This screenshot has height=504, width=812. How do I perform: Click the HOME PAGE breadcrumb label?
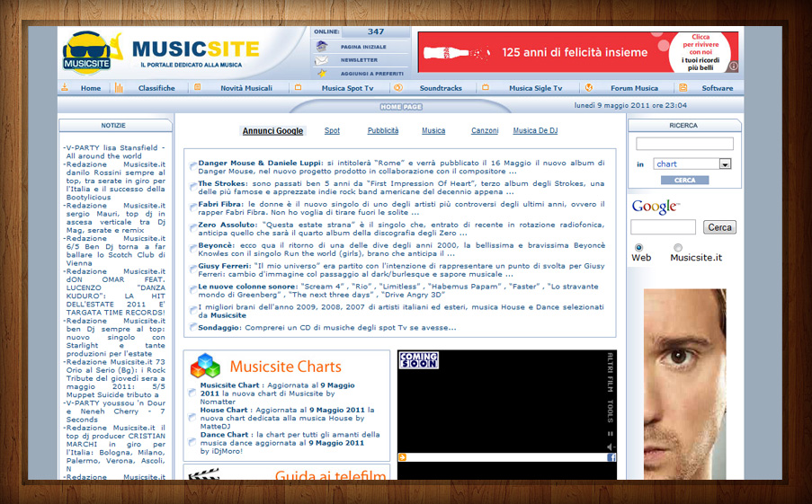(401, 107)
